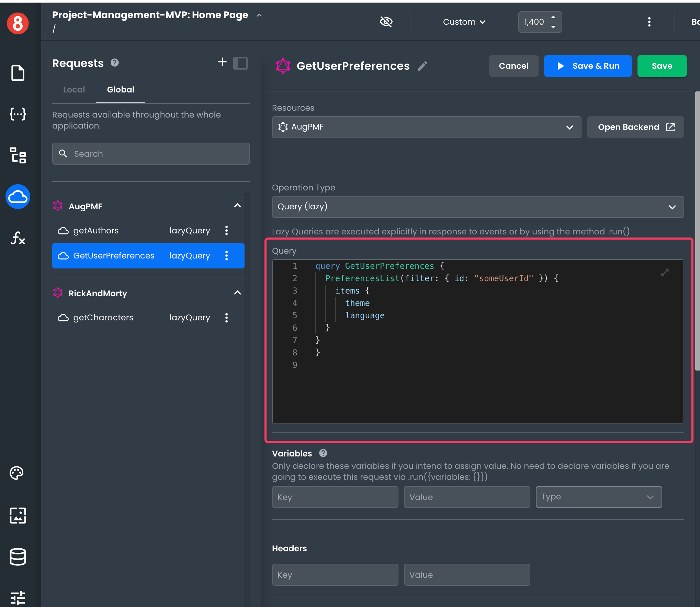Open the Operation Type dropdown
This screenshot has height=607, width=700.
pos(476,206)
